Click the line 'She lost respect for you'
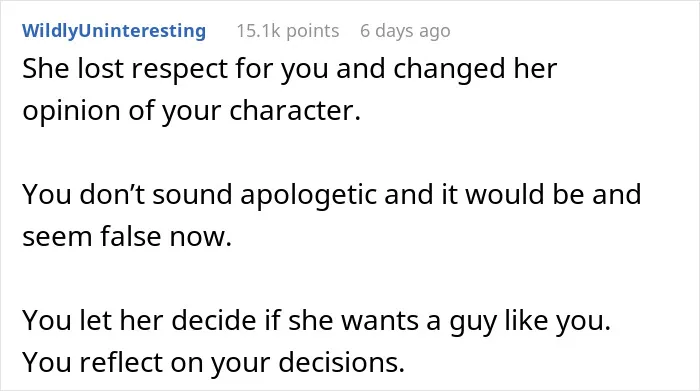This screenshot has width=700, height=391. click(290, 70)
